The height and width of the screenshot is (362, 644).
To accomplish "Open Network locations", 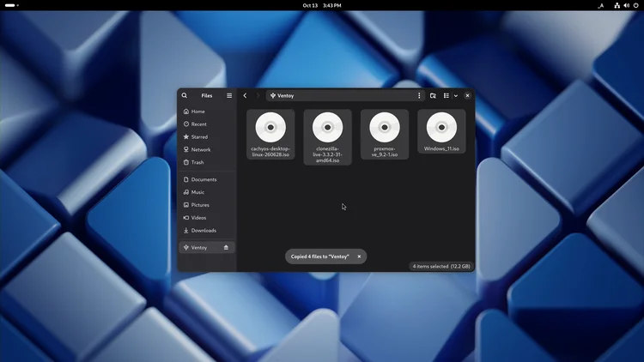I will 207,149.
